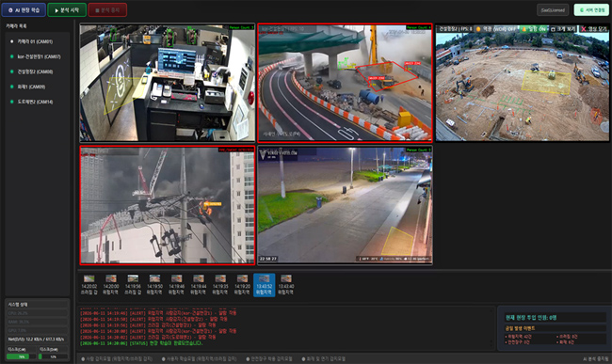
Task: Open the 14:19:46 danger zone thumbnail
Action: point(176,285)
